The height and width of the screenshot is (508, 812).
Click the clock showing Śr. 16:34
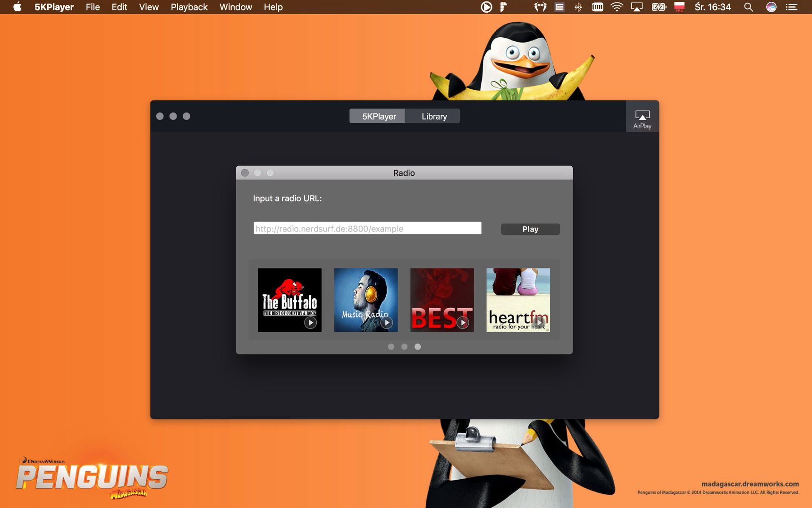(x=713, y=7)
